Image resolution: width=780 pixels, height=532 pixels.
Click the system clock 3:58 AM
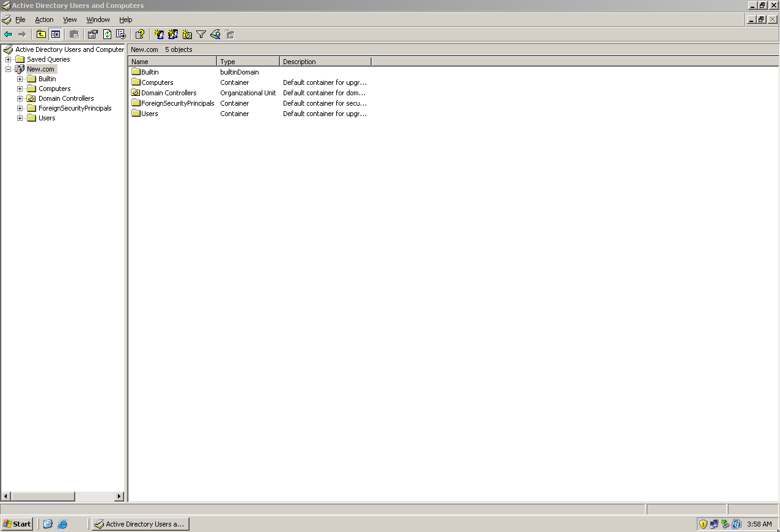pos(759,524)
